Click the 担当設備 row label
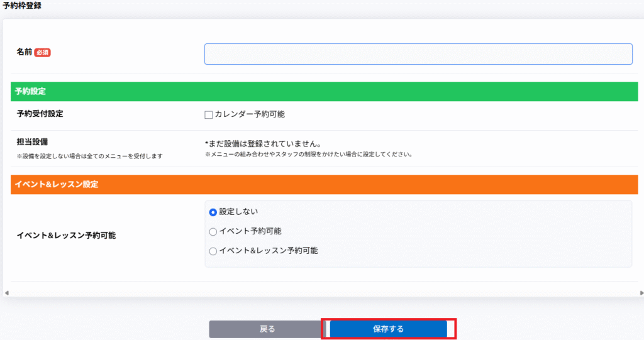The height and width of the screenshot is (340, 644). 32,142
